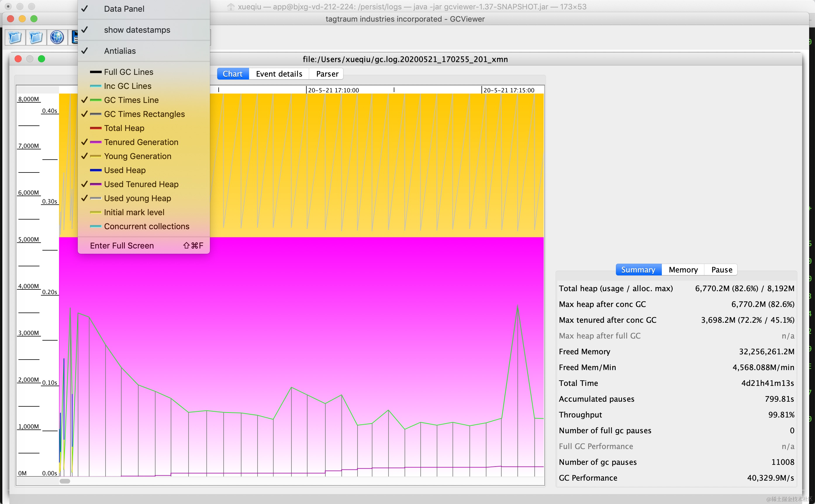Image resolution: width=815 pixels, height=504 pixels.
Task: Click the green zoom button of GC log window
Action: [41, 59]
